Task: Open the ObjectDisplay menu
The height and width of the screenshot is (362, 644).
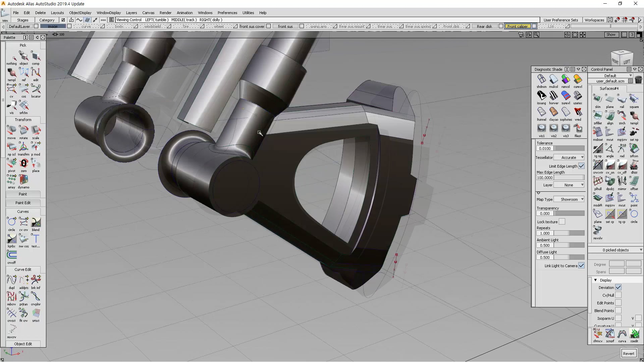Action: (80, 13)
